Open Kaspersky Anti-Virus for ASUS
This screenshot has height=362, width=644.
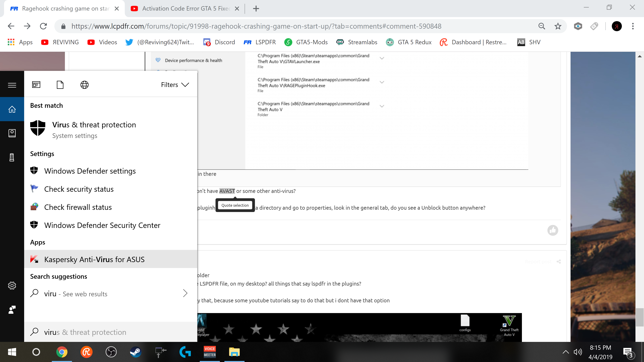click(x=94, y=259)
